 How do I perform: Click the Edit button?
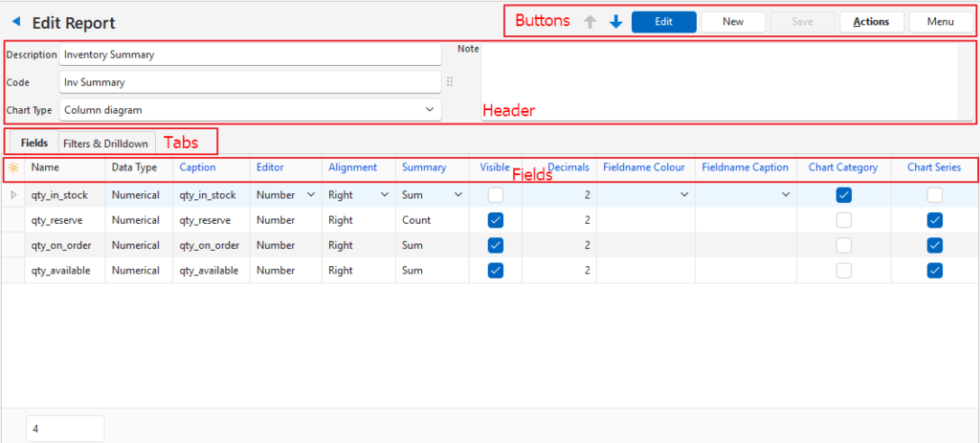coord(664,22)
